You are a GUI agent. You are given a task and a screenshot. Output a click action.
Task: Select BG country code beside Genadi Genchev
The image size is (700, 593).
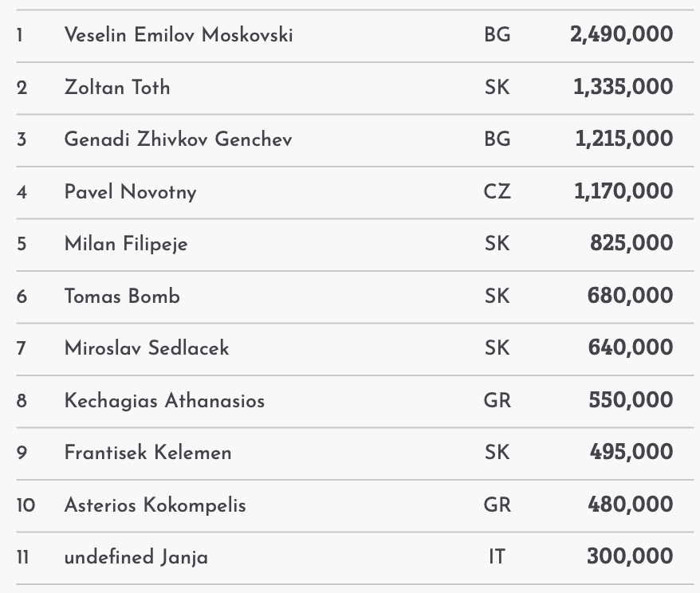point(497,139)
